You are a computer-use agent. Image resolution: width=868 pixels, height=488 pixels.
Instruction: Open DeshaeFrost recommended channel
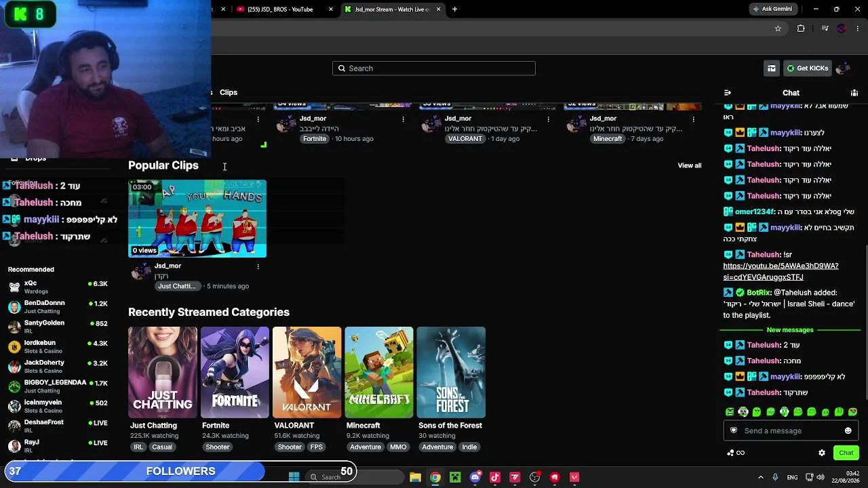58,426
